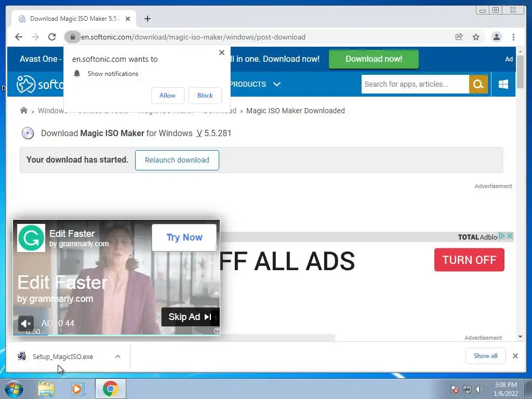Click Magic ISO Maker Downloaded breadcrumb text
This screenshot has height=399, width=532.
pyautogui.click(x=296, y=111)
